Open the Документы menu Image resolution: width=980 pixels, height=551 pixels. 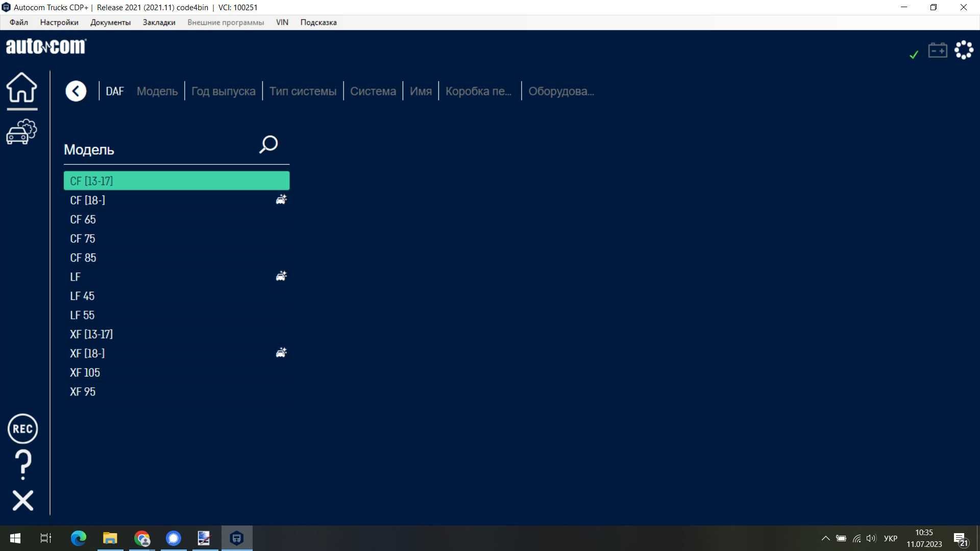pyautogui.click(x=110, y=22)
